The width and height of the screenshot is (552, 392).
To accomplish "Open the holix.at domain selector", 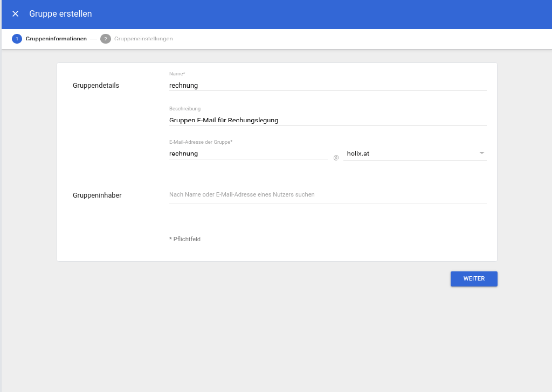I will point(415,153).
